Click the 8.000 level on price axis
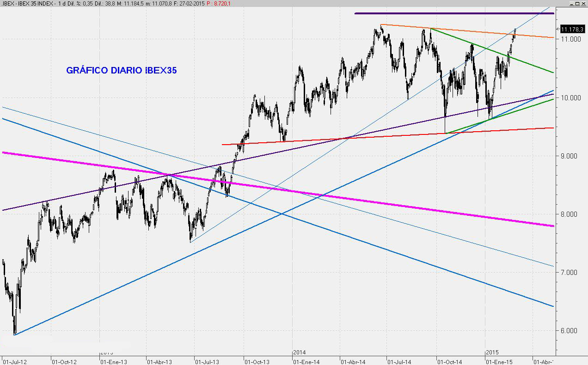This screenshot has width=588, height=365. [572, 214]
